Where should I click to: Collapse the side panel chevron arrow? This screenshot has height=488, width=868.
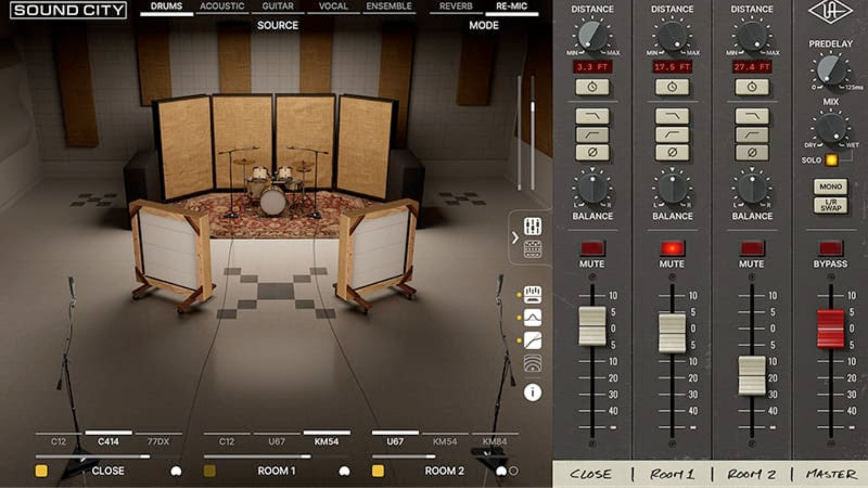coord(515,238)
